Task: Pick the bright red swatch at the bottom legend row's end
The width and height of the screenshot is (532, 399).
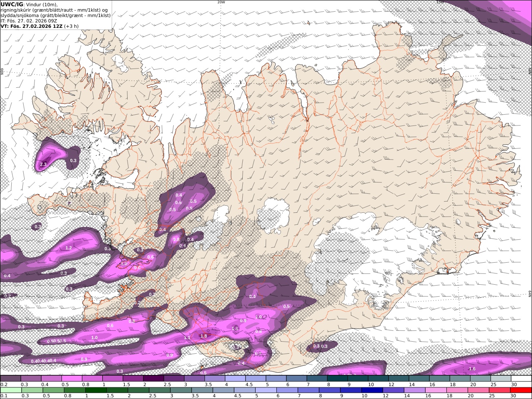Action: click(520, 390)
